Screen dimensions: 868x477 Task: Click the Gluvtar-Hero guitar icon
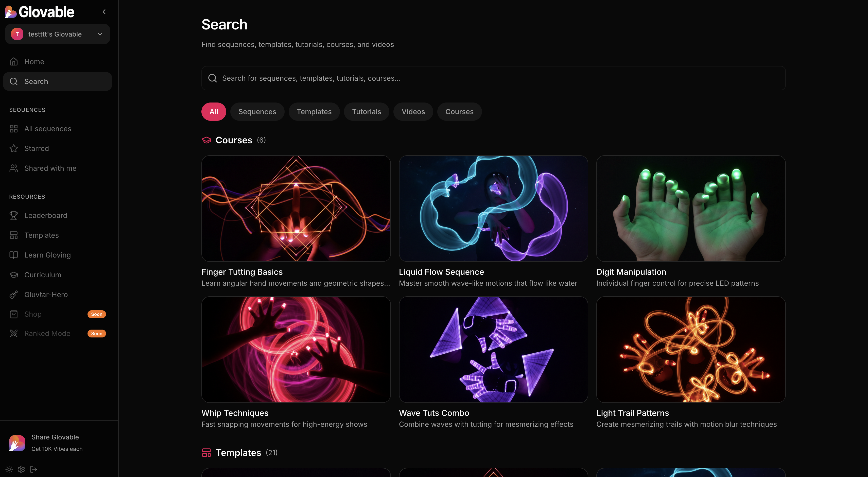coord(14,295)
